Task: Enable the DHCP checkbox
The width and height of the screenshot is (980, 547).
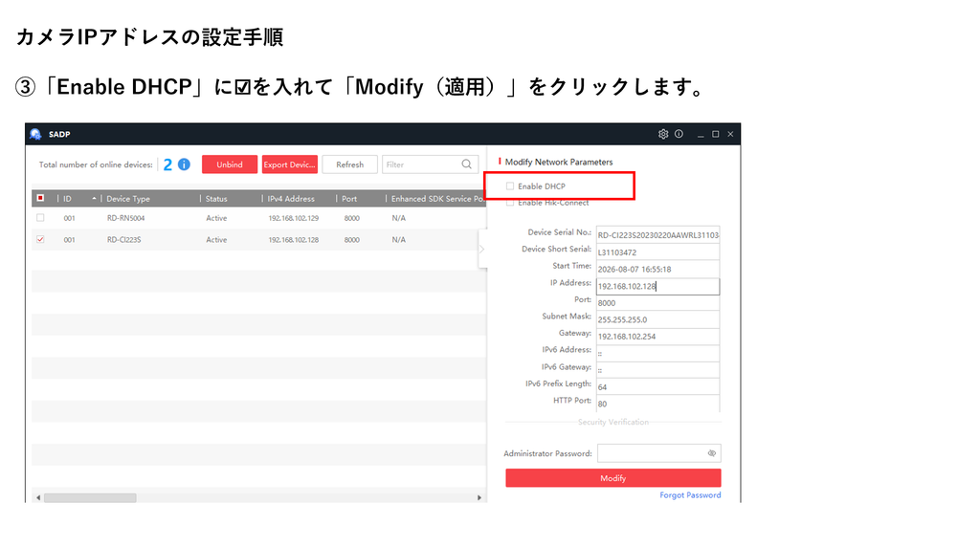Action: (510, 186)
